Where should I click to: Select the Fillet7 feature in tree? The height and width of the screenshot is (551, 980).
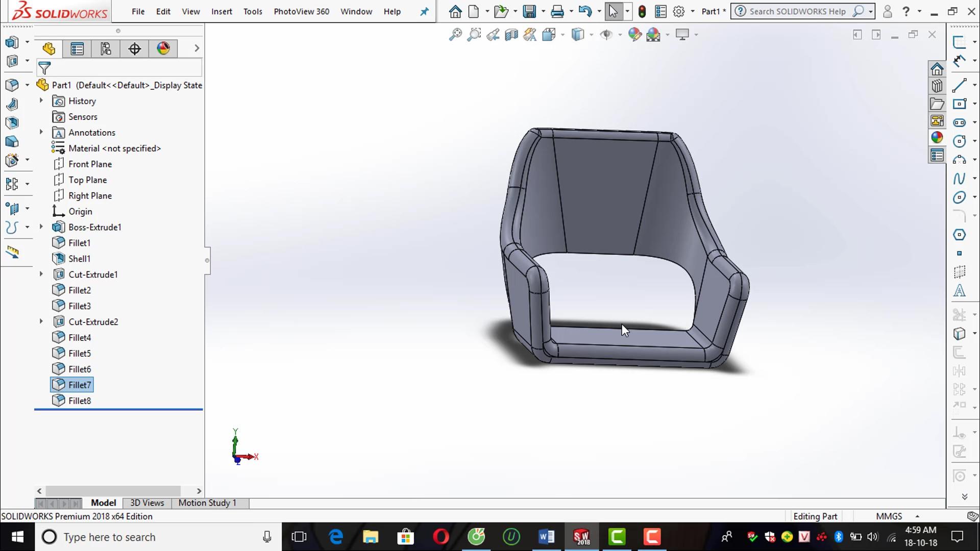(79, 384)
